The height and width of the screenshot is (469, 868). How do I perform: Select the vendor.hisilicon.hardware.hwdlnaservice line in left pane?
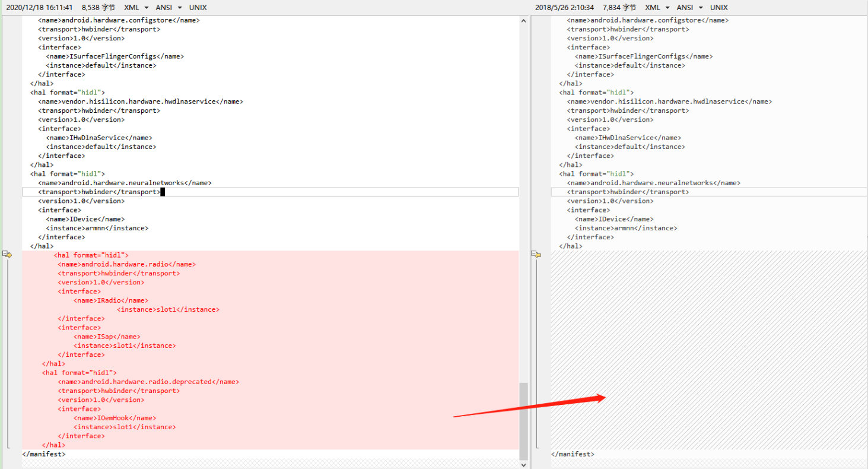click(141, 102)
